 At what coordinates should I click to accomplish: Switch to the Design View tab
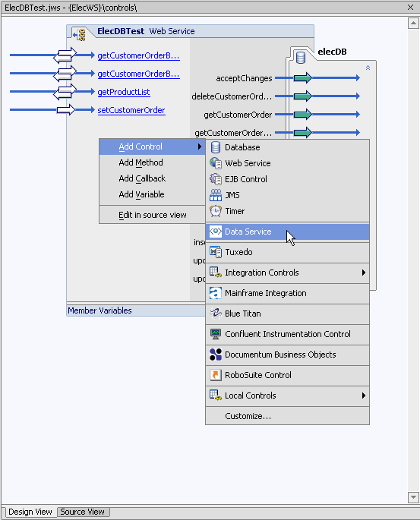click(x=30, y=512)
